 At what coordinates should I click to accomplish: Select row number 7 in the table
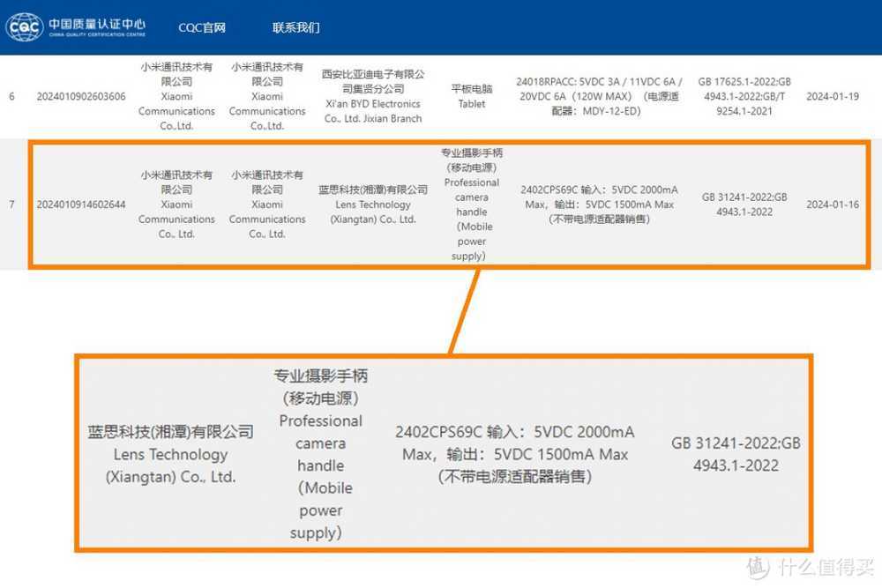(x=11, y=205)
